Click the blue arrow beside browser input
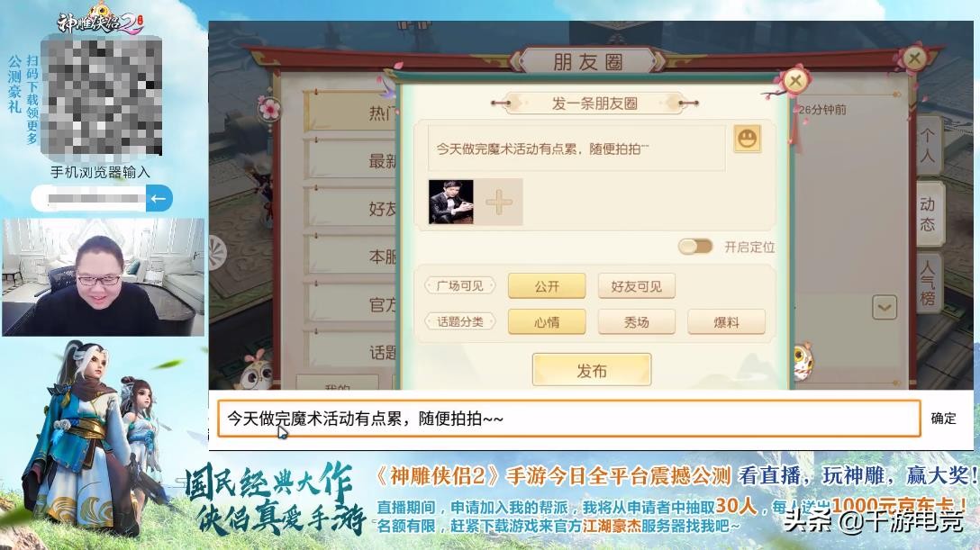The width and height of the screenshot is (980, 550). pos(159,199)
